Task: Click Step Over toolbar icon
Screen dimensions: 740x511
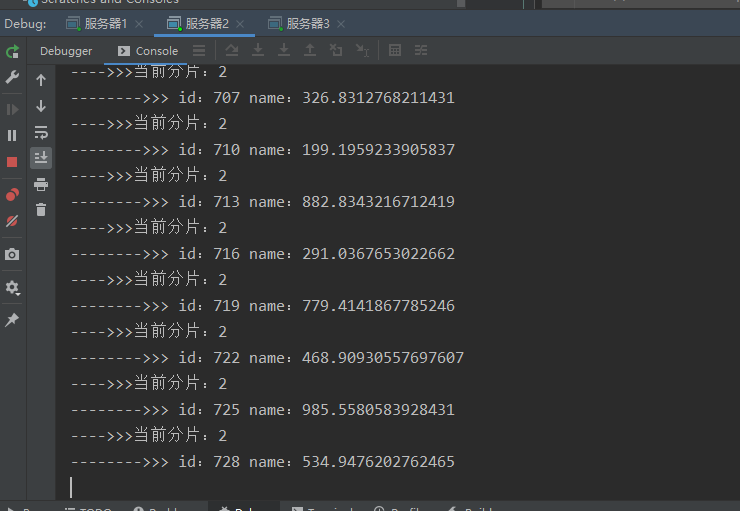Action: [x=232, y=50]
